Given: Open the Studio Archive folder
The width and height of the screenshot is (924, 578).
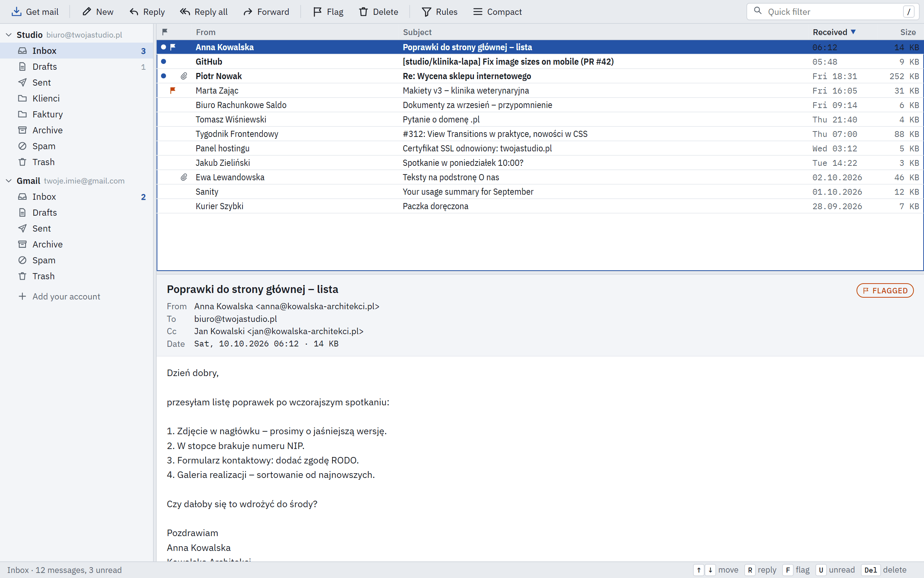Looking at the screenshot, I should (77, 130).
